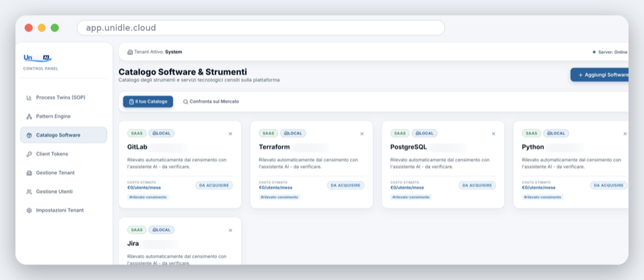Image resolution: width=644 pixels, height=280 pixels.
Task: Click €0/utente/mese on Python card
Action: (x=539, y=187)
